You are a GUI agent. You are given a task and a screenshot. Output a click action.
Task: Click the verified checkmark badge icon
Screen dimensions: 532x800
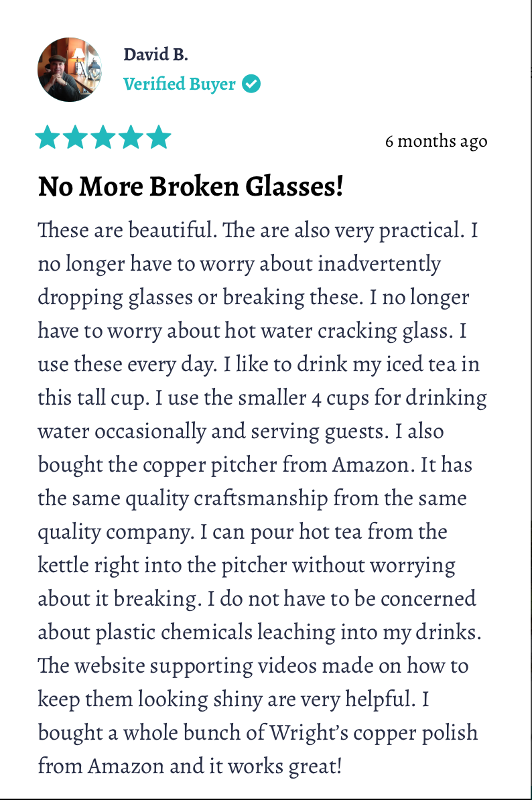[x=251, y=84]
